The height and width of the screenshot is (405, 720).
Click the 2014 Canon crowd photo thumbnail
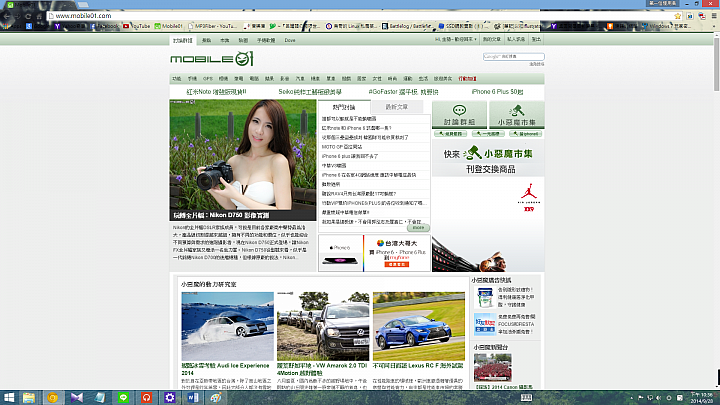(x=493, y=367)
